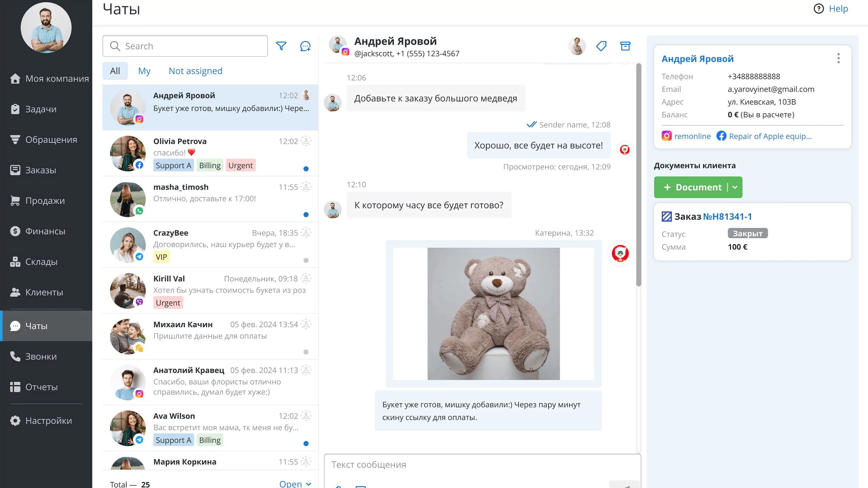Click the tag icon in chat header
The image size is (868, 488).
click(x=601, y=46)
